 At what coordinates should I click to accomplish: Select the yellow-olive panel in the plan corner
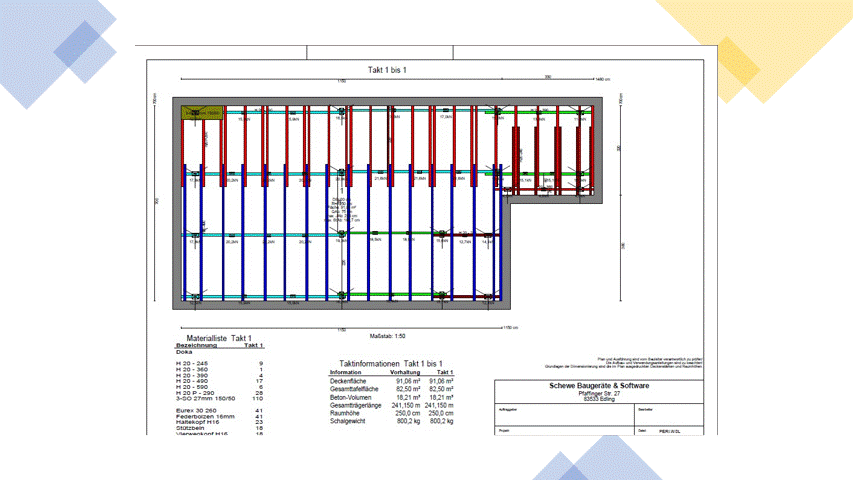coord(201,112)
